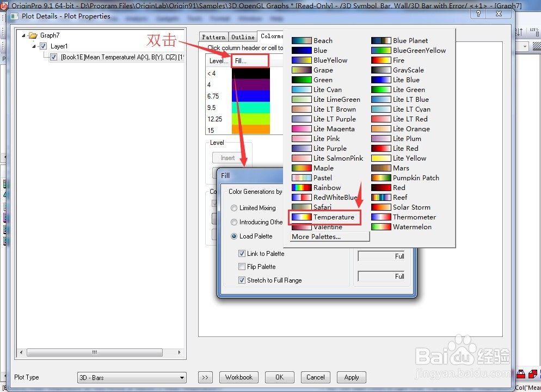Click the Blue Planet gradient swatch

point(381,41)
